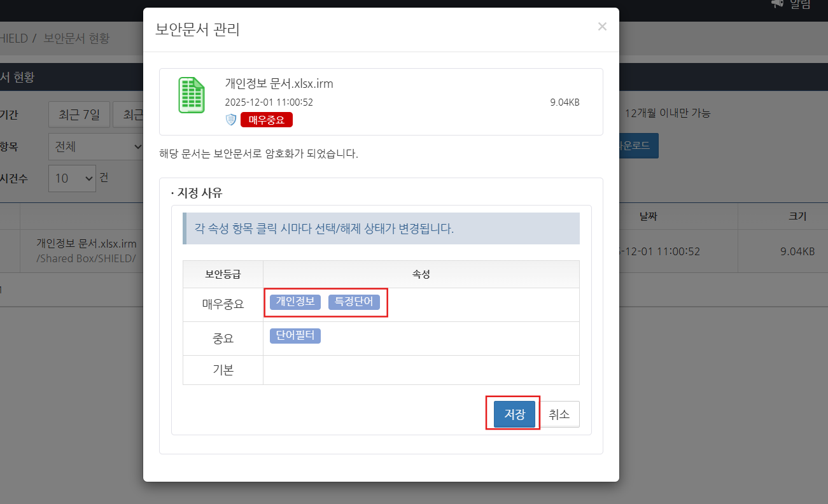Open the 10건 count dropdown
828x504 pixels.
(x=72, y=178)
